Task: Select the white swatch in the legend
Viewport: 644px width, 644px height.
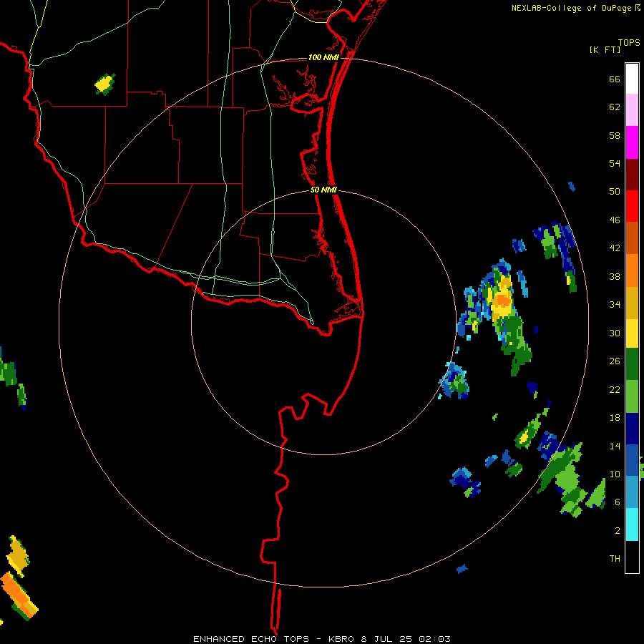Action: (632, 78)
